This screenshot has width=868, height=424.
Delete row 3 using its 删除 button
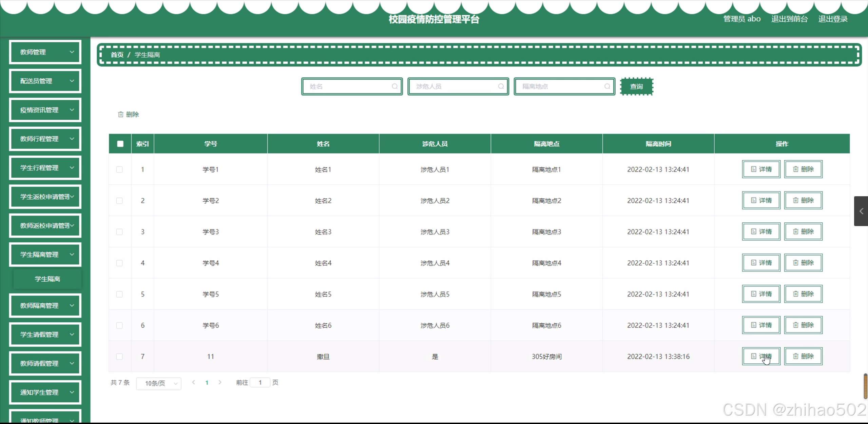(x=803, y=231)
